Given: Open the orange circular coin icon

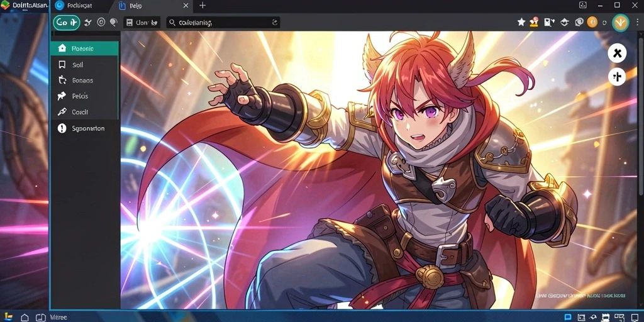Looking at the screenshot, I should coord(592,22).
